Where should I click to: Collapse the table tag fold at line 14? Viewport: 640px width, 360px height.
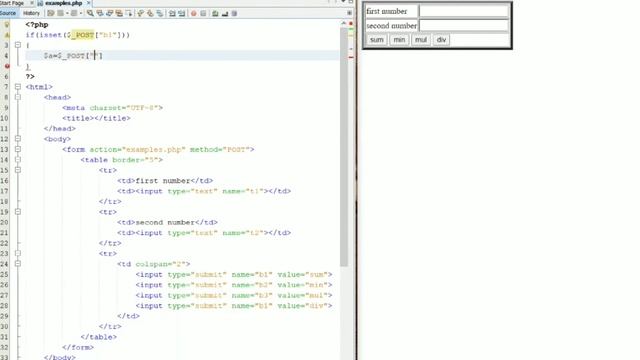[x=18, y=160]
